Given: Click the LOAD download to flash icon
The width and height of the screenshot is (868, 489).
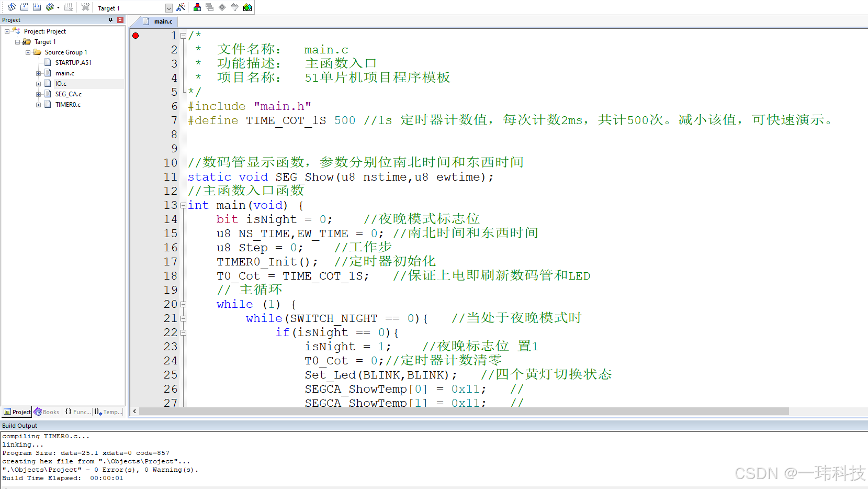Looking at the screenshot, I should coord(85,7).
